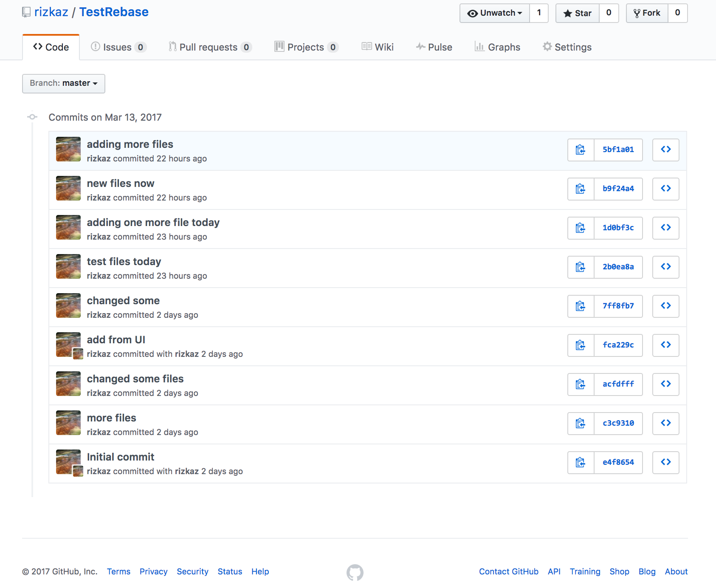Browse repository at commit b9f24a4
716x588 pixels.
click(x=665, y=189)
